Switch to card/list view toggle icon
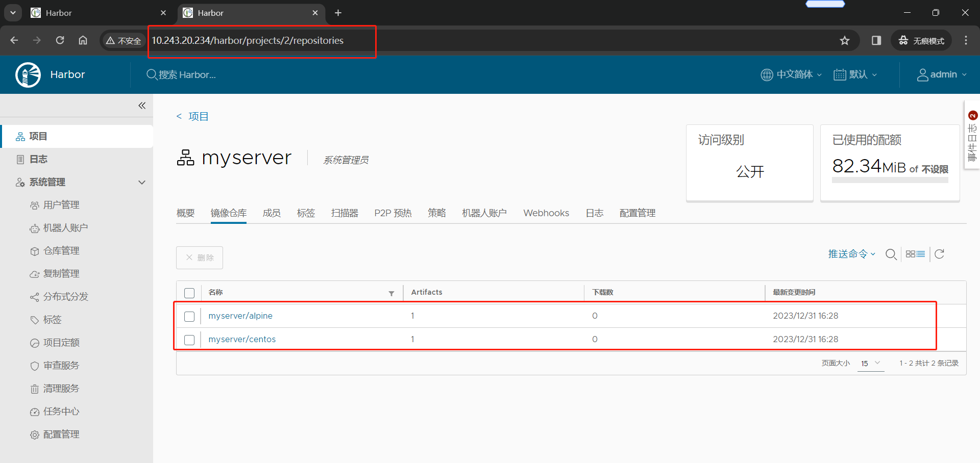 [x=915, y=254]
